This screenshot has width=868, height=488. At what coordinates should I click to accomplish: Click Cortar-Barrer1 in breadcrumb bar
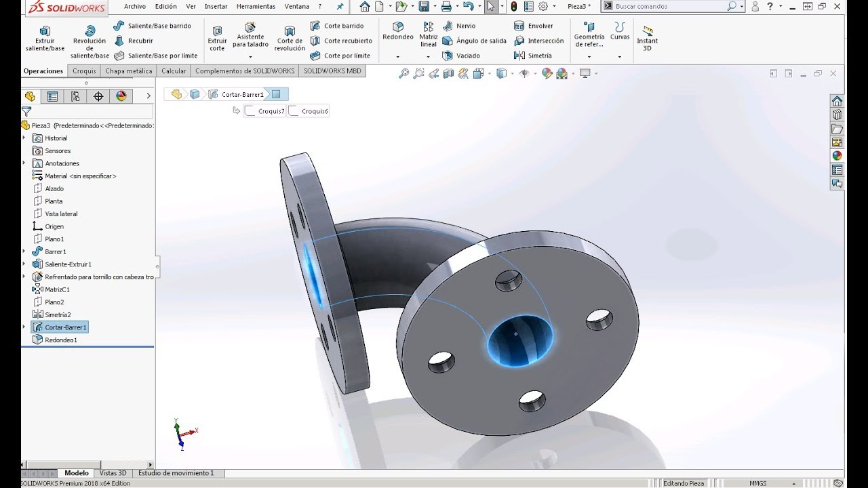point(237,94)
